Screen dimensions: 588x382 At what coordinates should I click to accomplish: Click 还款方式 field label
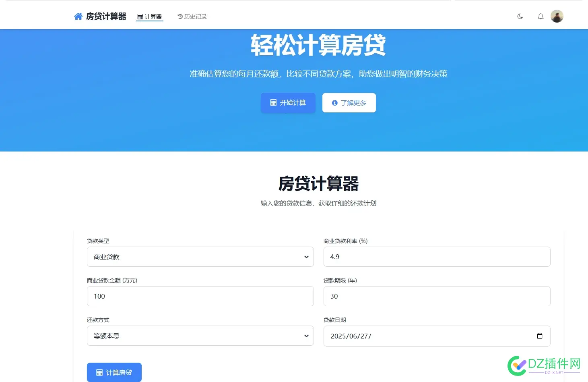(98, 320)
